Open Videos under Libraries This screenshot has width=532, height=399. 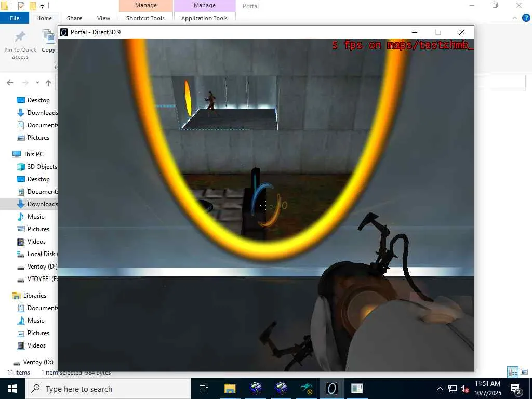pos(36,345)
